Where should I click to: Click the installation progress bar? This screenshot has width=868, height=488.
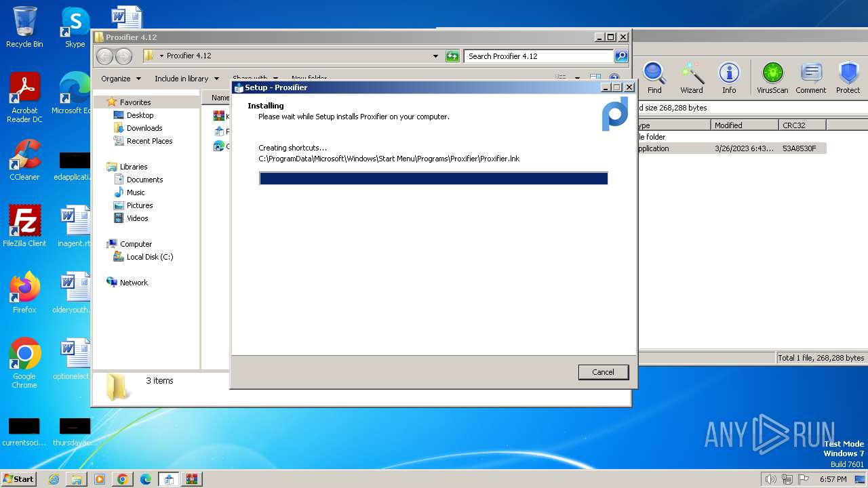pos(433,178)
